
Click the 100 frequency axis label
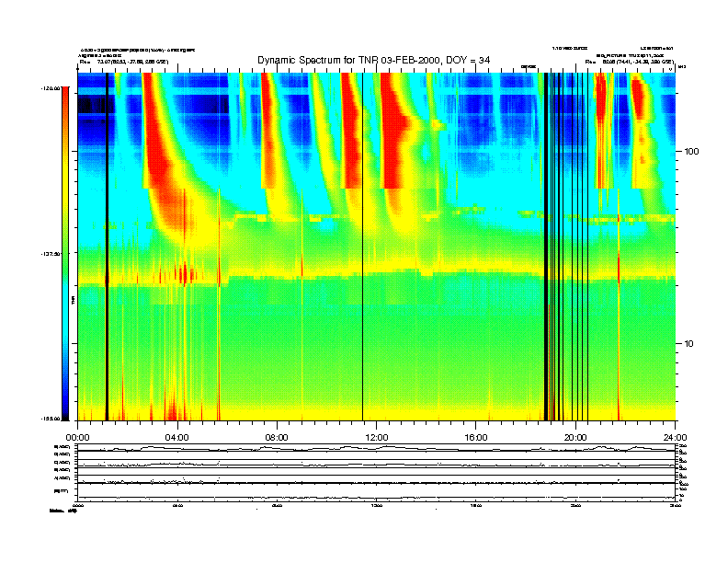click(691, 152)
